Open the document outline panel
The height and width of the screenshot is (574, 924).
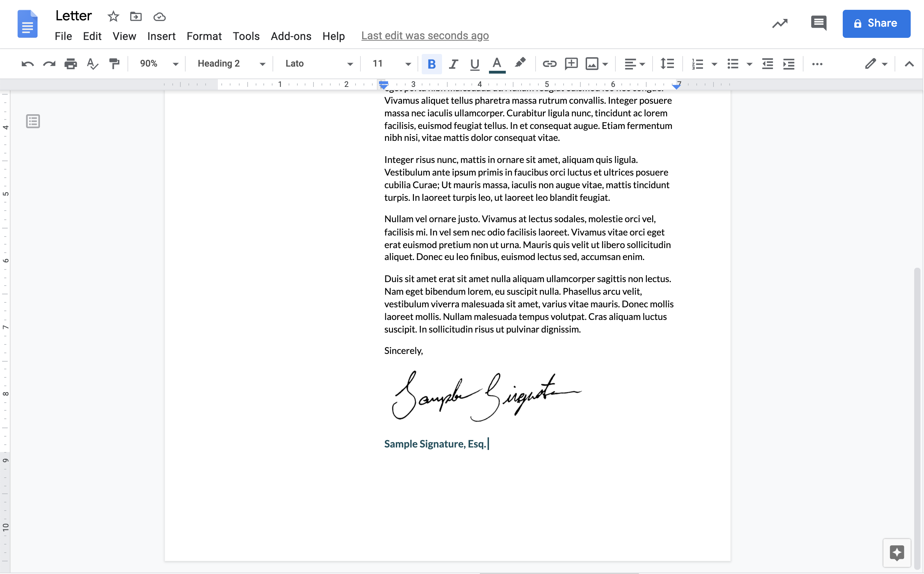point(33,121)
